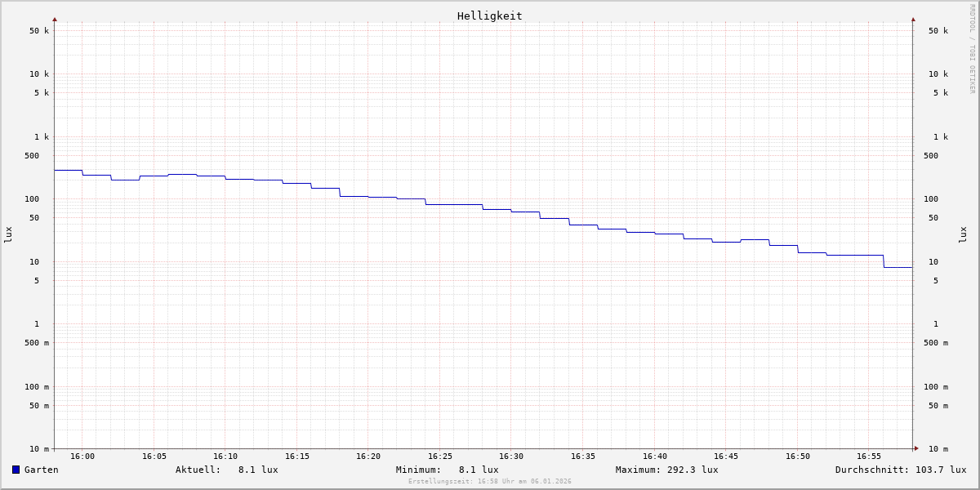
Task: Click the right vertical lux axis title
Action: click(963, 234)
